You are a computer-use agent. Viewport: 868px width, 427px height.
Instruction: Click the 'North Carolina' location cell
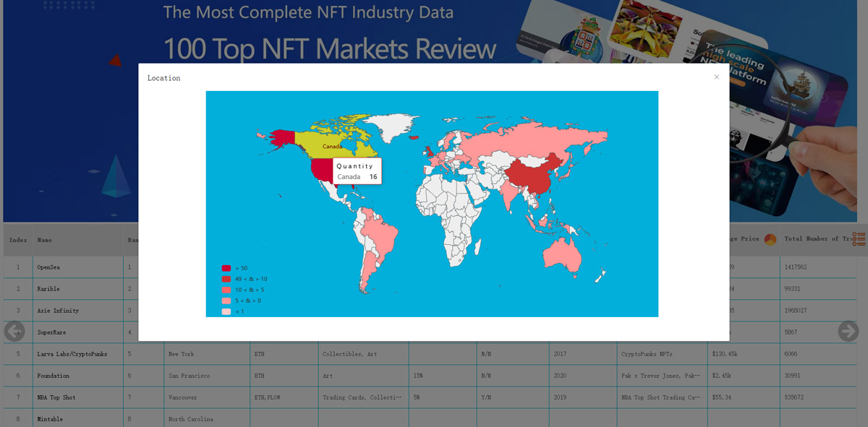[207, 419]
